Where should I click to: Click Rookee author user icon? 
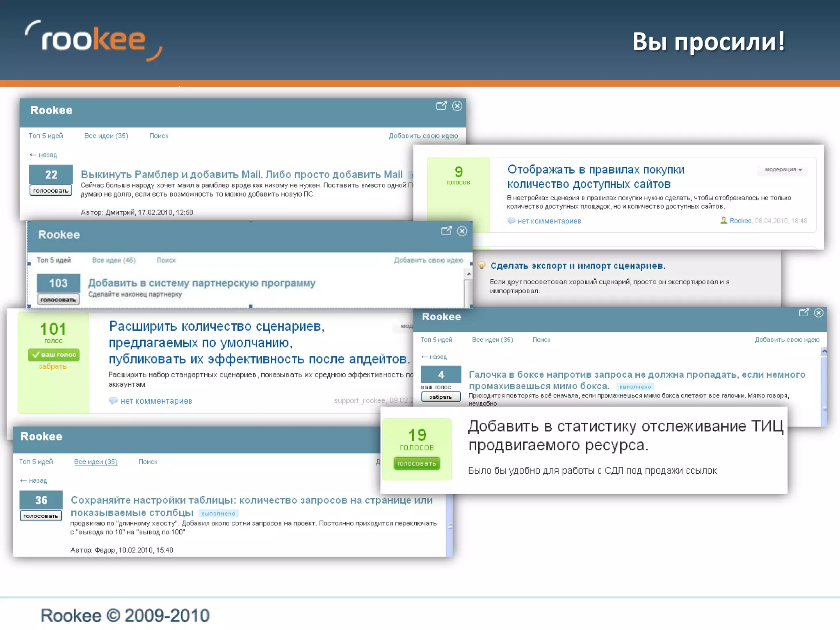[724, 220]
